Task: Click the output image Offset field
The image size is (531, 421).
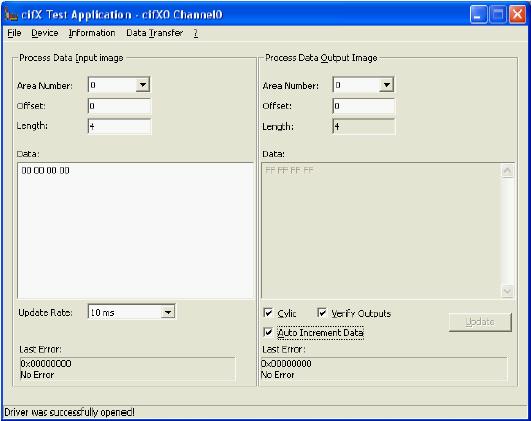Action: [x=364, y=106]
